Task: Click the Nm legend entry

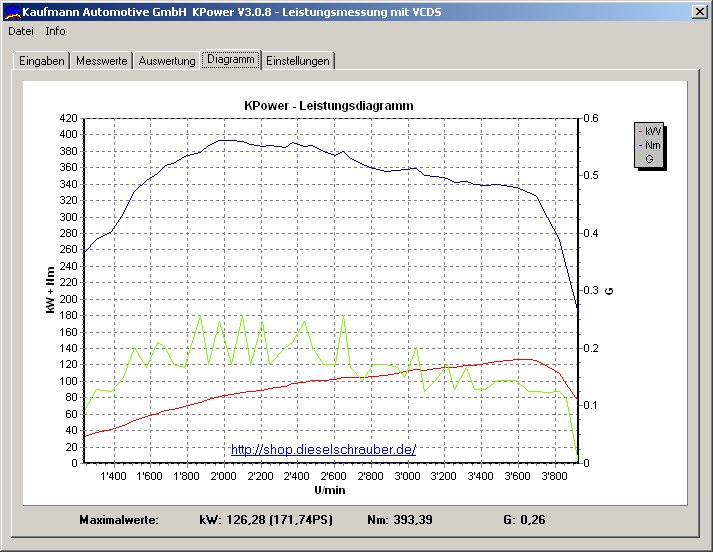Action: 649,145
